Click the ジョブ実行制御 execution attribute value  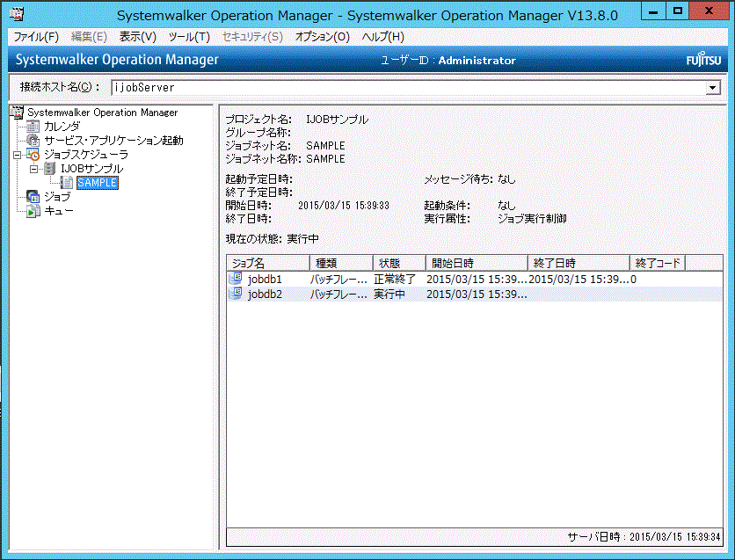coord(532,218)
